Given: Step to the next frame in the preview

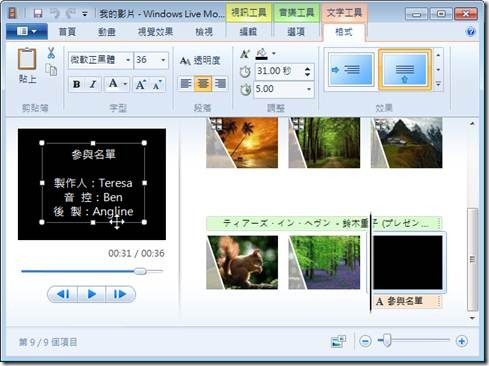Looking at the screenshot, I should point(120,294).
